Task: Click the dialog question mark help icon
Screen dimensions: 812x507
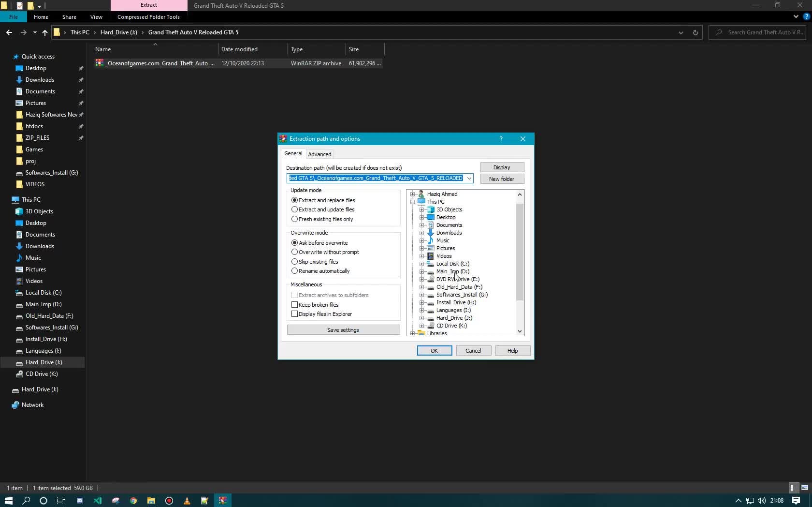Action: pos(501,139)
